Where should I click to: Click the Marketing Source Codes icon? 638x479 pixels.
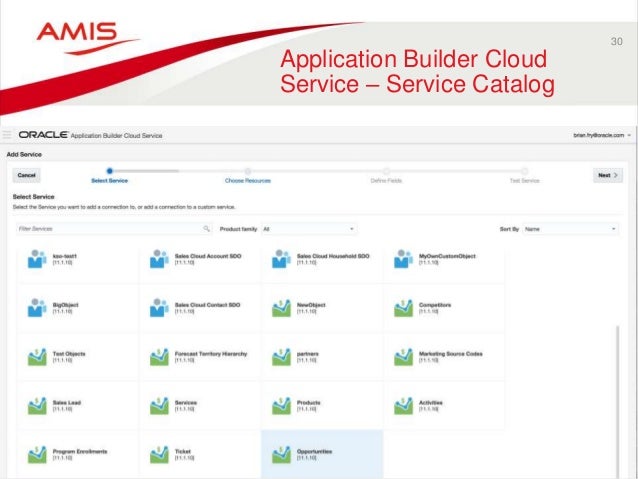point(403,357)
